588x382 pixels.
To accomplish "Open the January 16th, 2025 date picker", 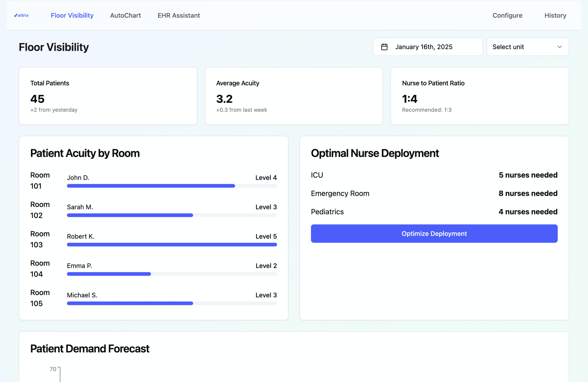I will (428, 47).
